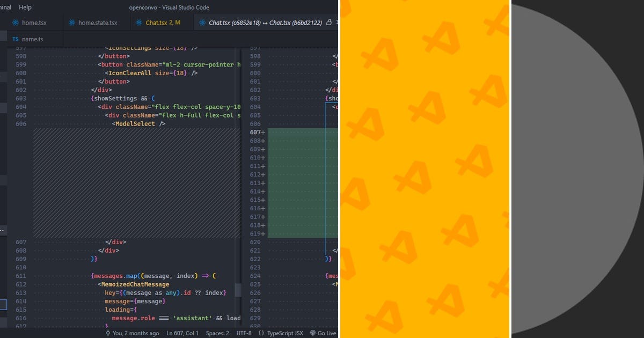Click the overflow chevron after the lock icon
644x338 pixels.
(336, 23)
